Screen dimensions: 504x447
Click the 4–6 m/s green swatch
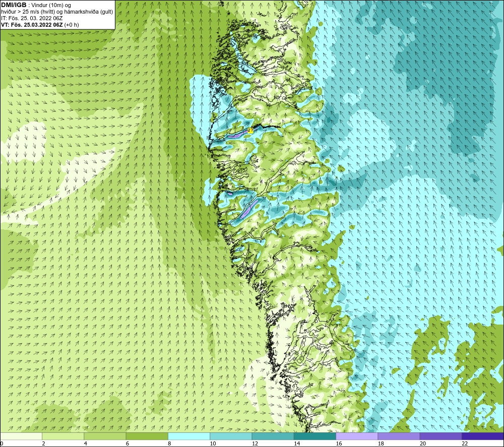point(105,436)
